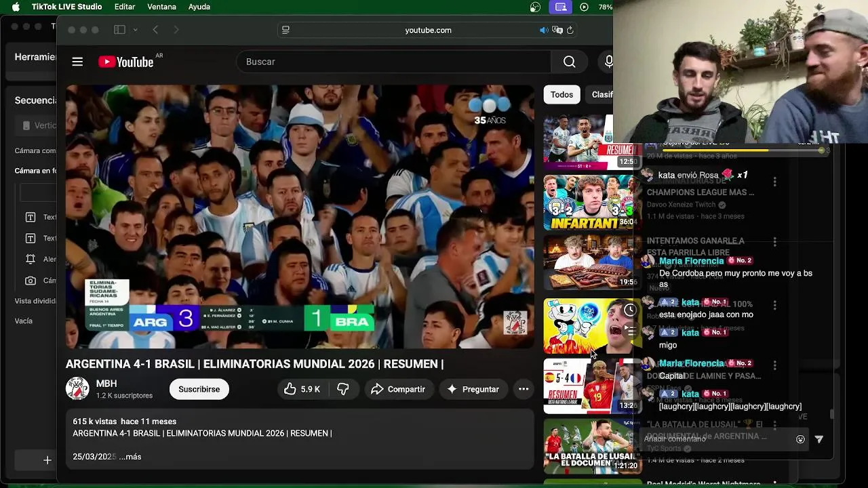Open the Ventana menu
The image size is (868, 488).
[161, 7]
